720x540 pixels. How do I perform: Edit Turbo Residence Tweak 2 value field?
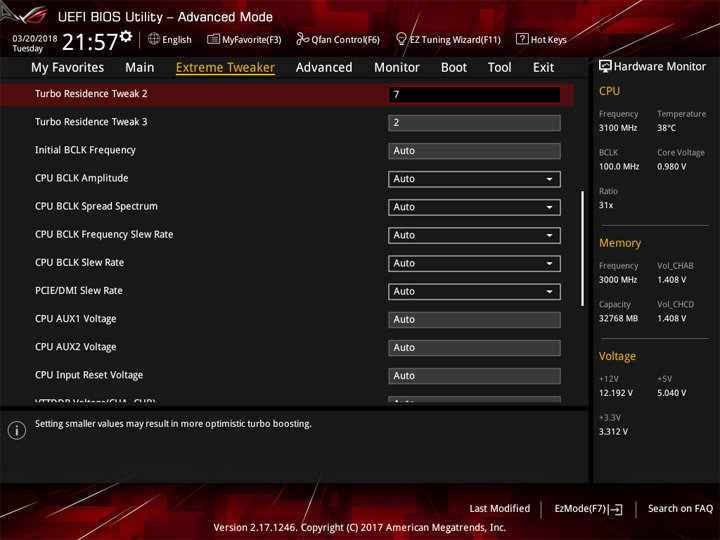(x=474, y=95)
